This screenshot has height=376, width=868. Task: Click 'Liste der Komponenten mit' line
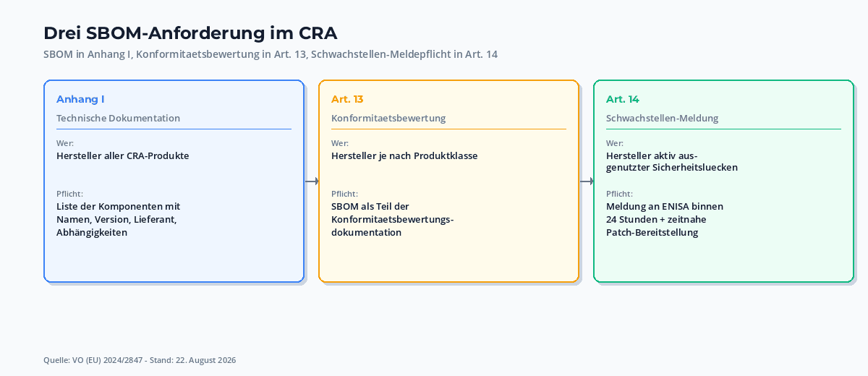pos(118,206)
